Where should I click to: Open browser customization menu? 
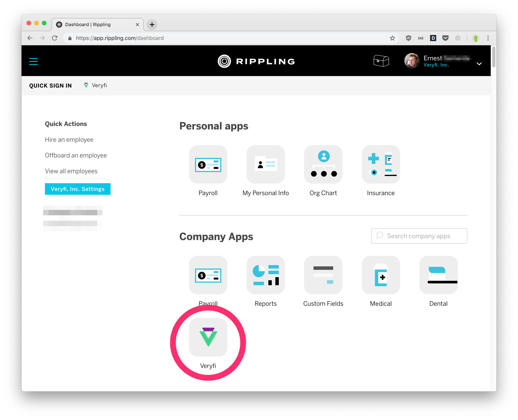pyautogui.click(x=488, y=38)
